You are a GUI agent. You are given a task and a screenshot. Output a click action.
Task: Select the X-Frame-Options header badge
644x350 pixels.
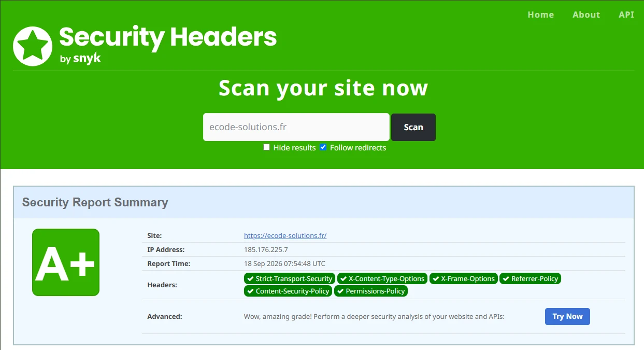[x=464, y=278]
